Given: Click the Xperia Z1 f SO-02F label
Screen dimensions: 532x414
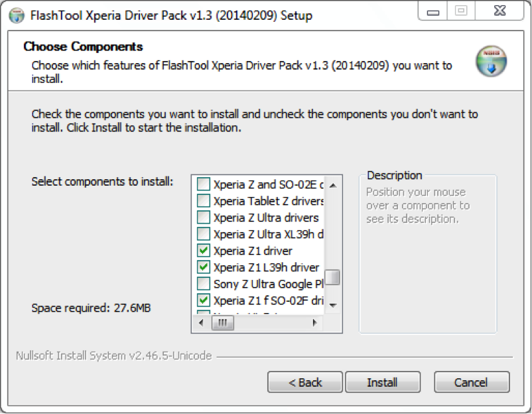Looking at the screenshot, I should pos(269,301).
